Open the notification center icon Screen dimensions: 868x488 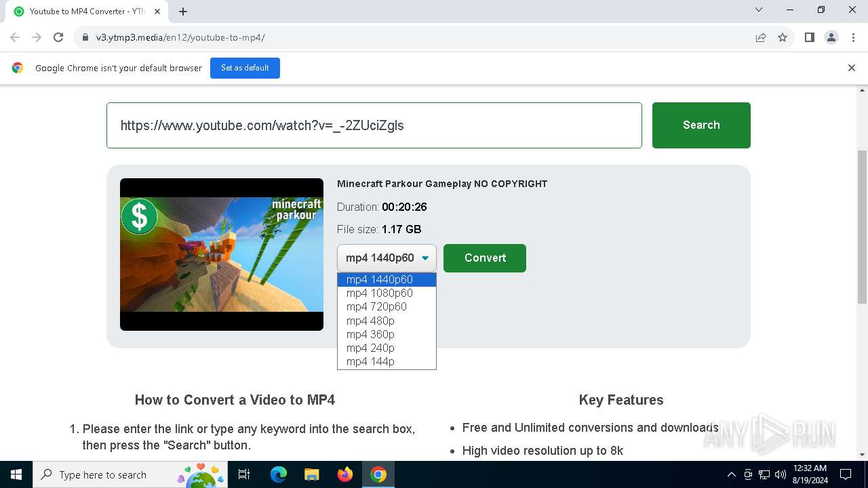click(846, 474)
